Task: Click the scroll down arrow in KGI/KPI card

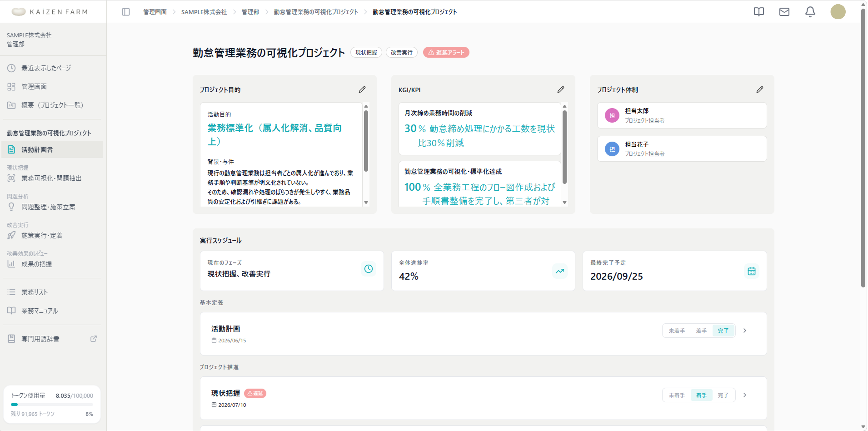Action: point(564,202)
